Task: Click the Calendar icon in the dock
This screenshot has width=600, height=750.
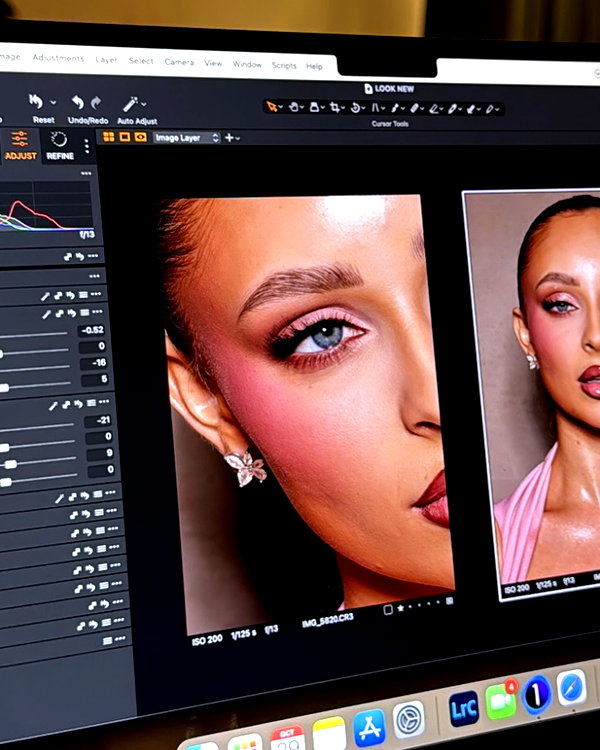Action: point(287,739)
